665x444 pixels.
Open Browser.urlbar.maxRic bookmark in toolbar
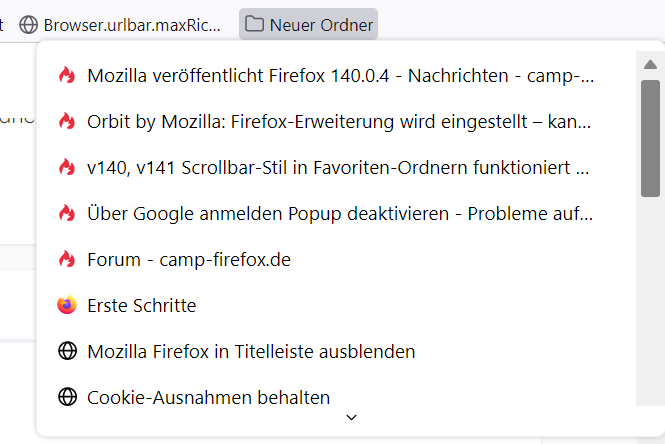[132, 24]
